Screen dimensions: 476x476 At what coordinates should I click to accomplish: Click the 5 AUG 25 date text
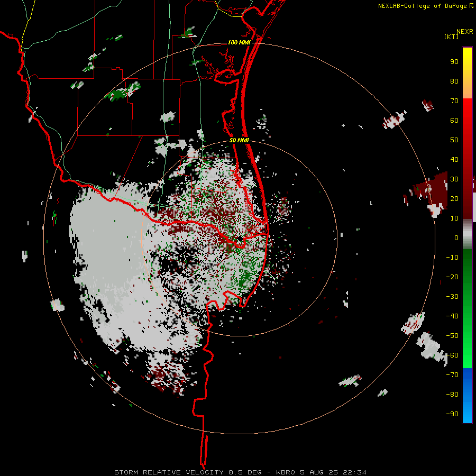coord(319,472)
